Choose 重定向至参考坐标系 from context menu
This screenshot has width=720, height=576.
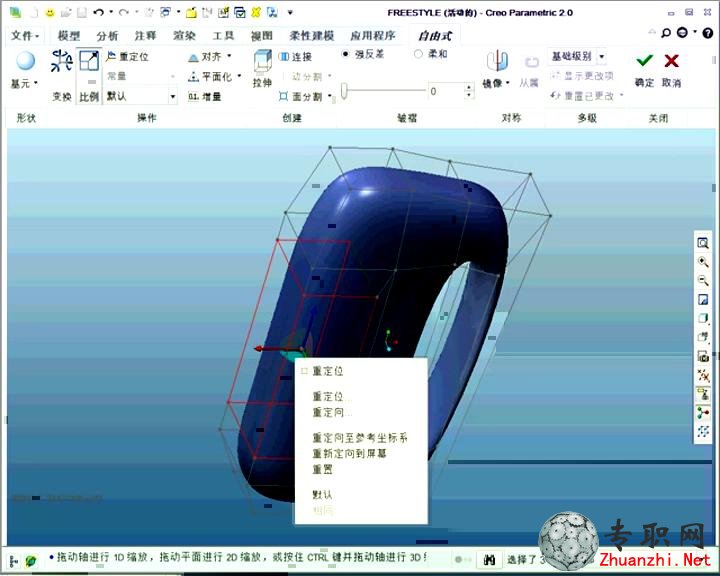click(360, 438)
